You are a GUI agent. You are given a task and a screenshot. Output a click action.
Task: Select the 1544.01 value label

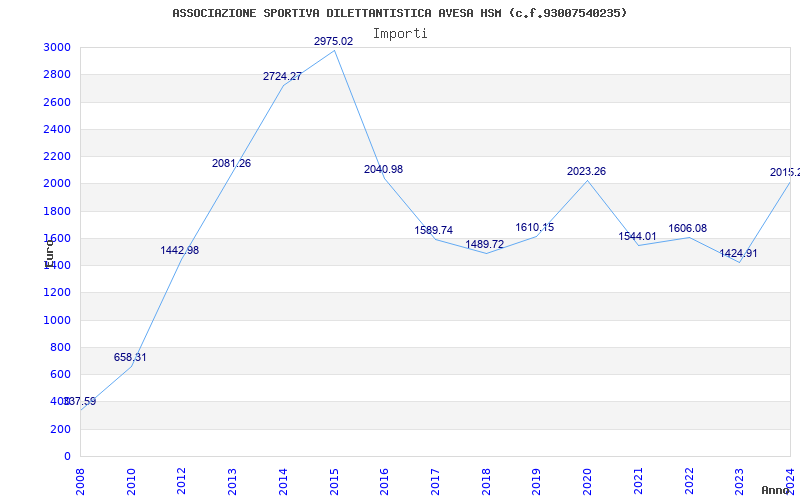click(637, 236)
